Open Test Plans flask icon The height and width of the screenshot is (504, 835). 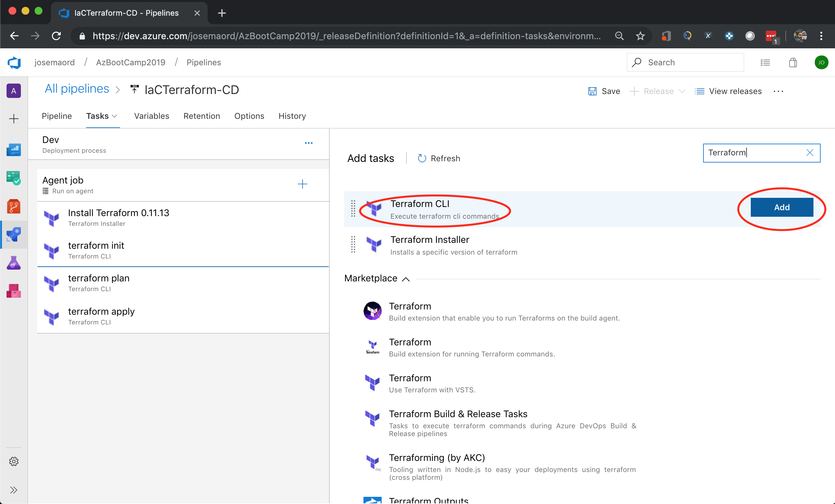14,263
